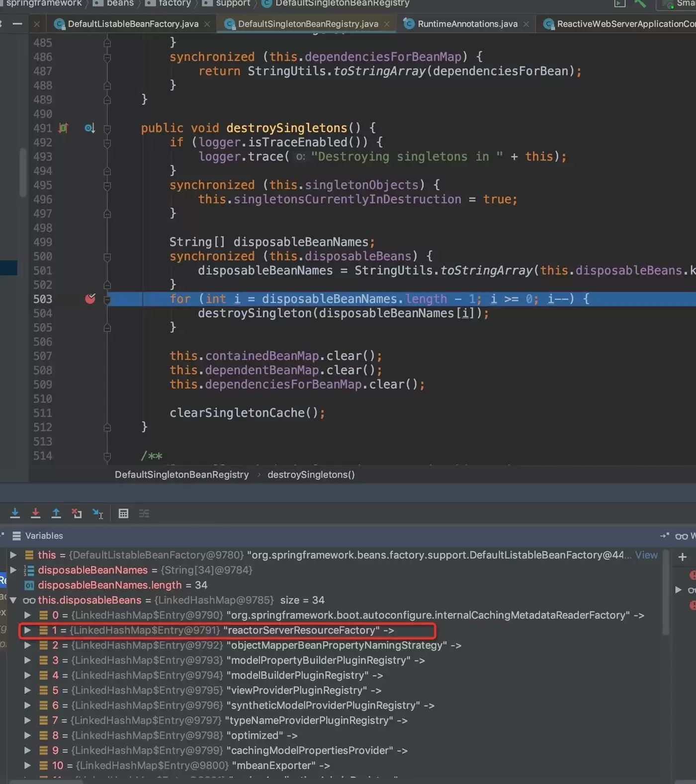
Task: Open the Evaluate Expression calculator icon
Action: pyautogui.click(x=123, y=513)
